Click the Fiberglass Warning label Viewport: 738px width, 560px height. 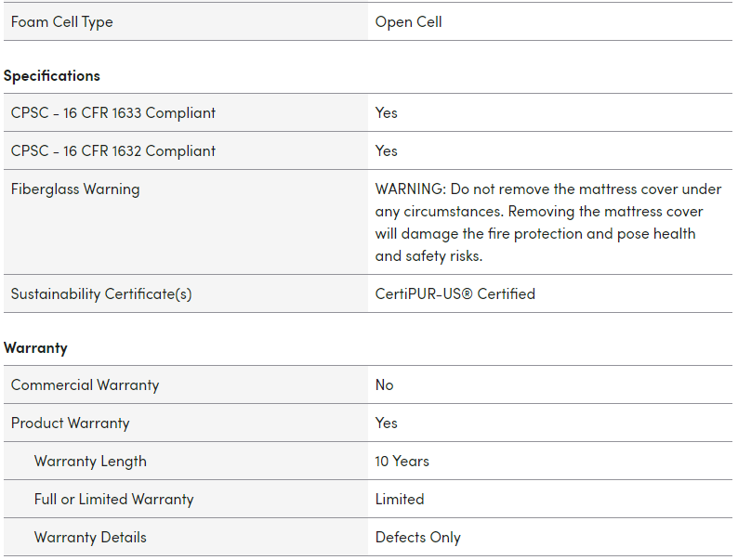[75, 189]
